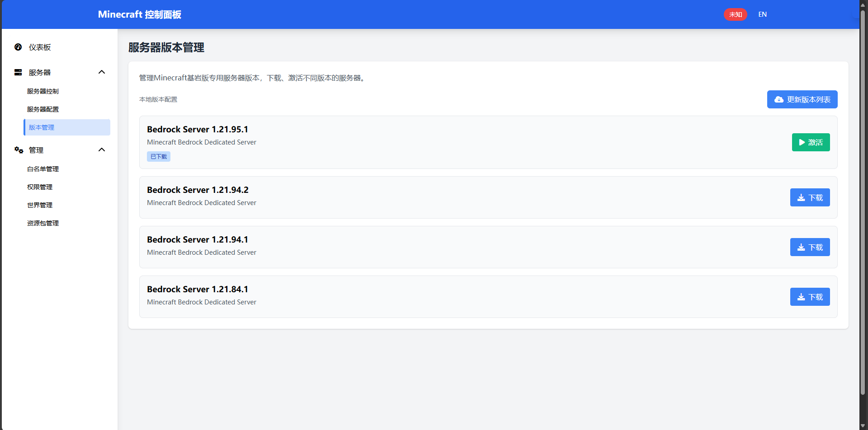The height and width of the screenshot is (430, 868).
Task: Open 权限管理 from the sidebar
Action: [40, 187]
